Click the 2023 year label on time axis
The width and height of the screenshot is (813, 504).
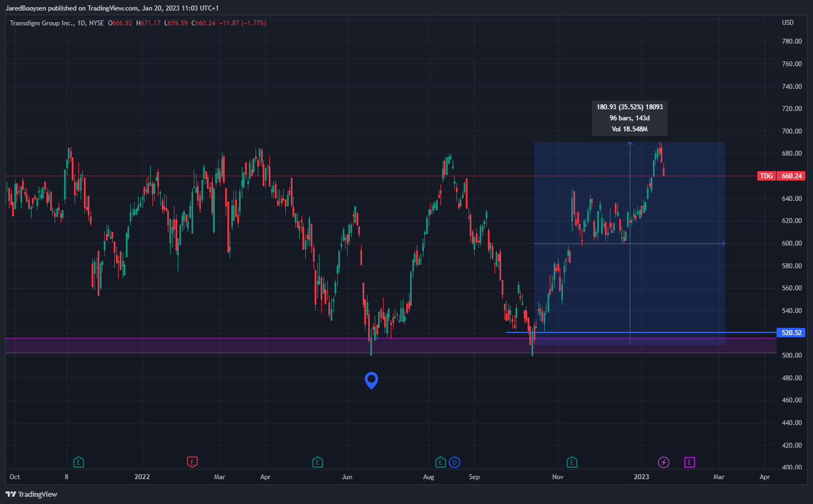641,477
